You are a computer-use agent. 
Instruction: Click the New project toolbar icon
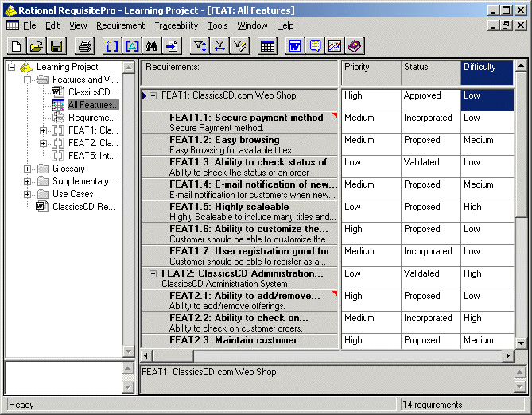(x=16, y=46)
